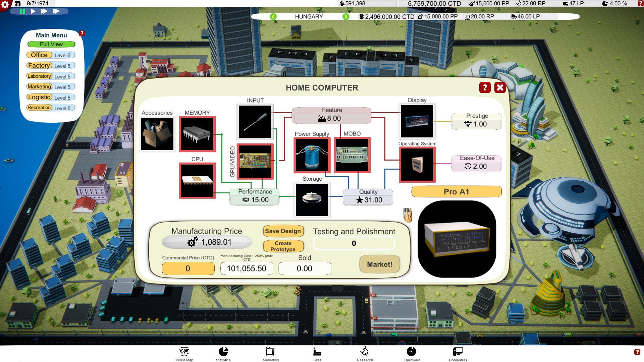Click the Market! button
The height and width of the screenshot is (362, 644).
[x=379, y=264]
